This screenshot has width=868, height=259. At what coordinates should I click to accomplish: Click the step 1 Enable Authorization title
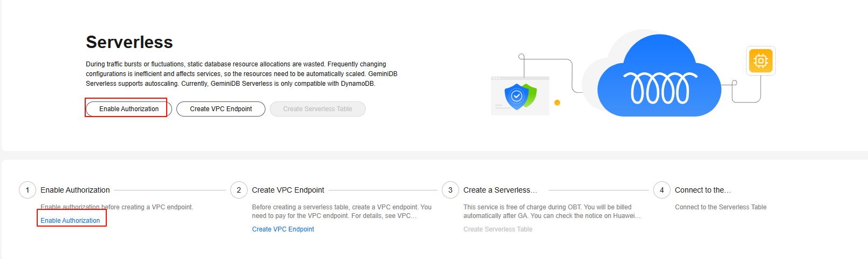[x=75, y=190]
